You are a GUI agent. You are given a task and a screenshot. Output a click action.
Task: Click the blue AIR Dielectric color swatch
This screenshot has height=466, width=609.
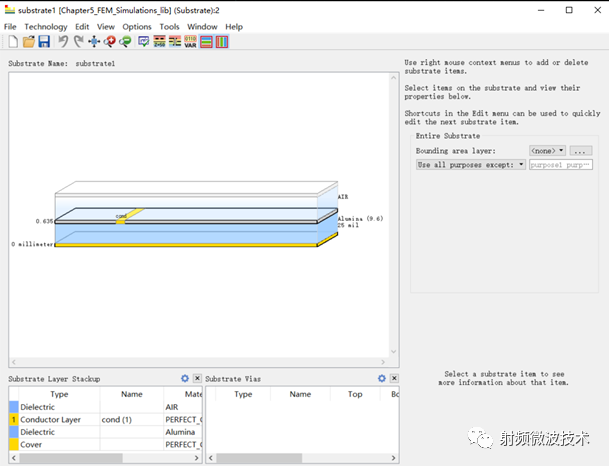coord(13,407)
